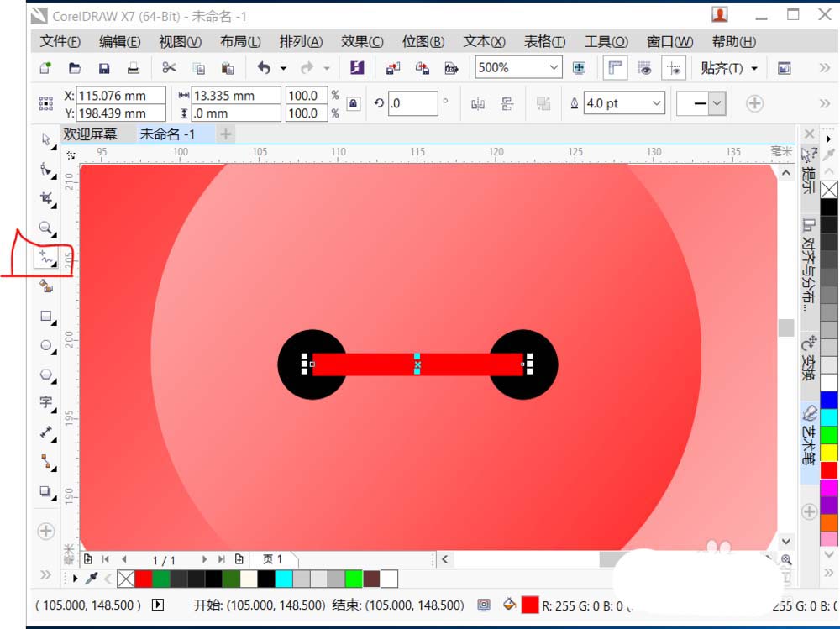
Task: Expand the toolbox overflow chevron
Action: pyautogui.click(x=45, y=575)
